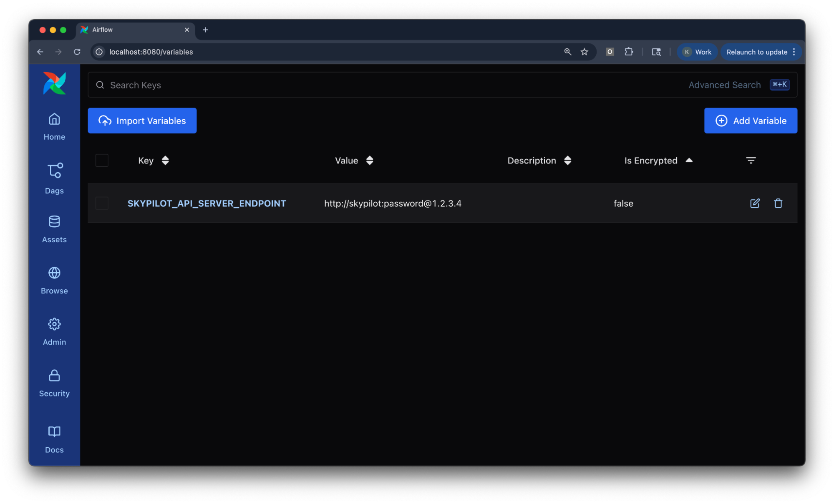The image size is (834, 504).
Task: Click the trash delete icon in variable row
Action: [778, 203]
